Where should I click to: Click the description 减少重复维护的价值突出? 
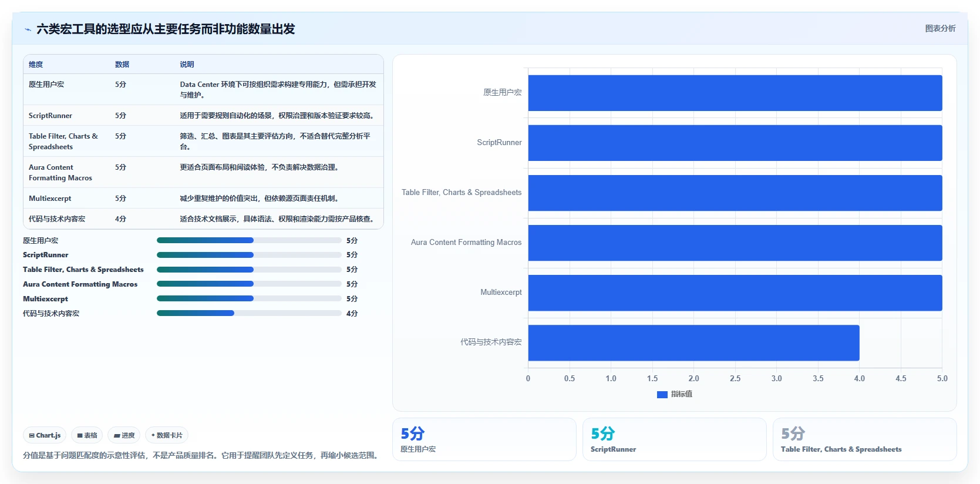tap(260, 199)
